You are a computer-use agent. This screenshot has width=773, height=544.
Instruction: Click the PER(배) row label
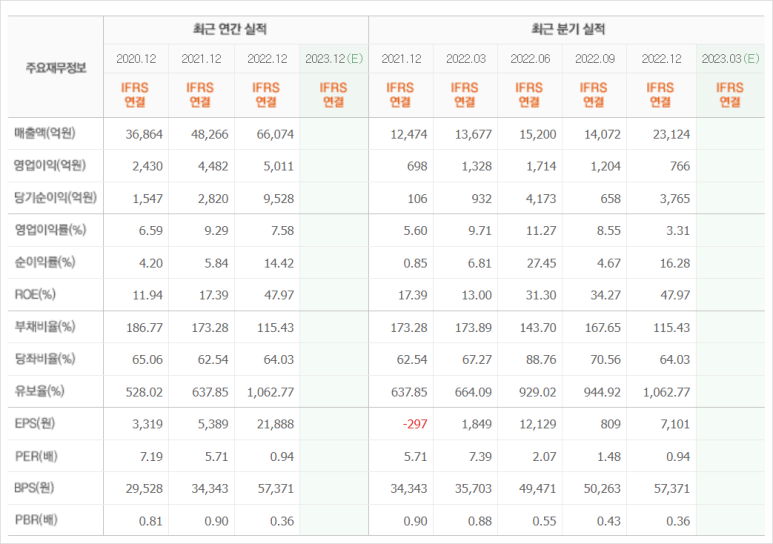(36, 456)
